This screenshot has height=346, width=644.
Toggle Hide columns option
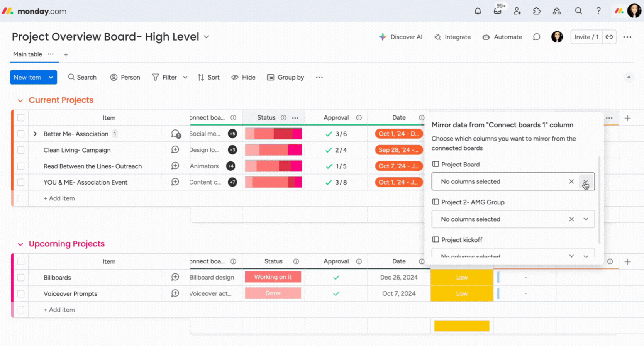pyautogui.click(x=243, y=77)
